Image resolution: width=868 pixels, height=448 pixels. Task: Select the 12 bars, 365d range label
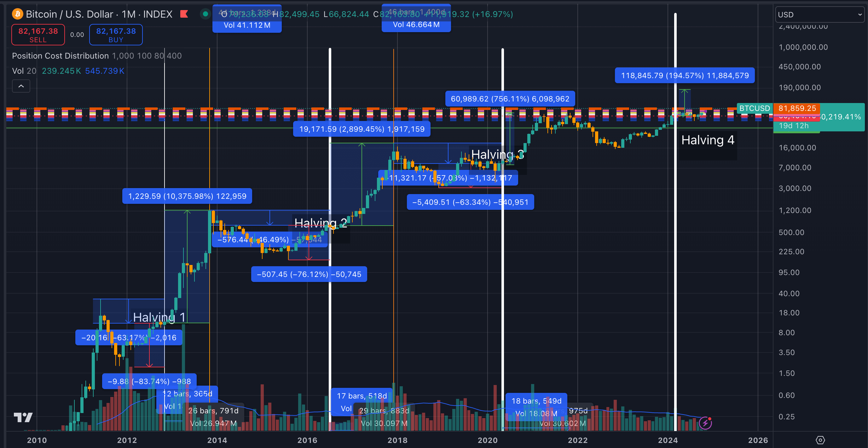pos(187,393)
